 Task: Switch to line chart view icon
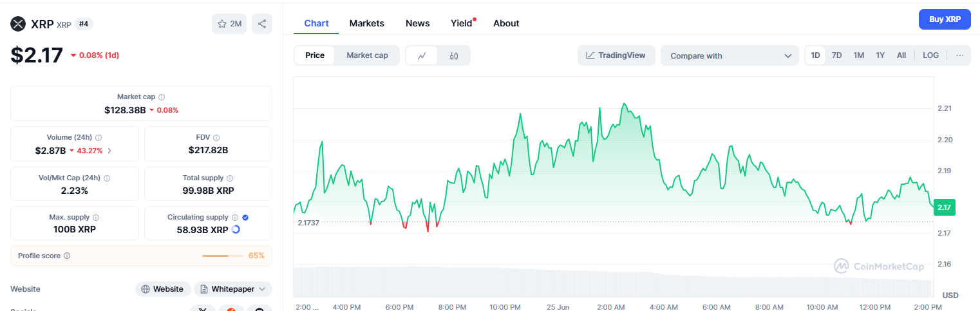422,55
